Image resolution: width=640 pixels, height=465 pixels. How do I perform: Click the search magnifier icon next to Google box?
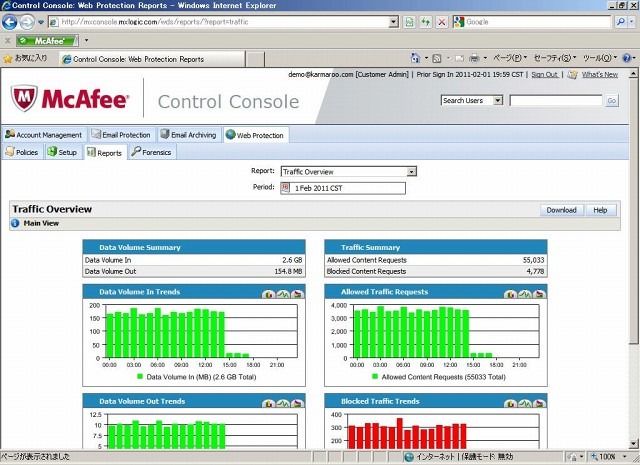(620, 22)
